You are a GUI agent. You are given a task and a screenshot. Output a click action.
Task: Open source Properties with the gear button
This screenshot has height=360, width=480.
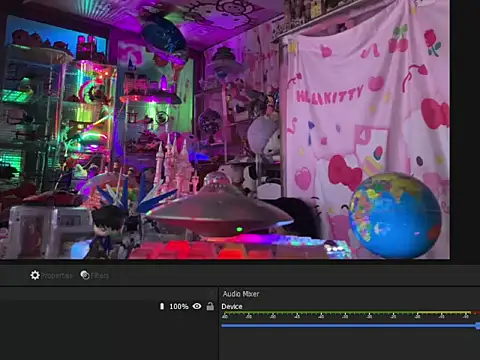tap(51, 275)
